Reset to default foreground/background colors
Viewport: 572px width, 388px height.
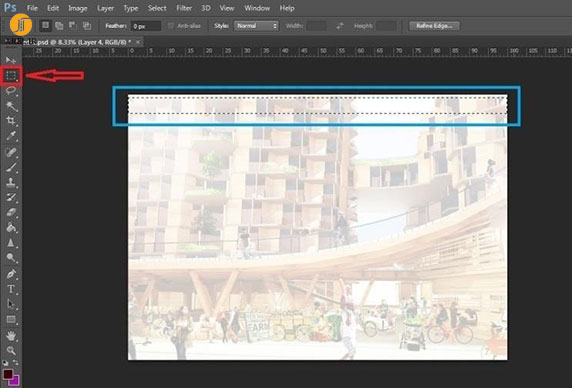[5, 363]
